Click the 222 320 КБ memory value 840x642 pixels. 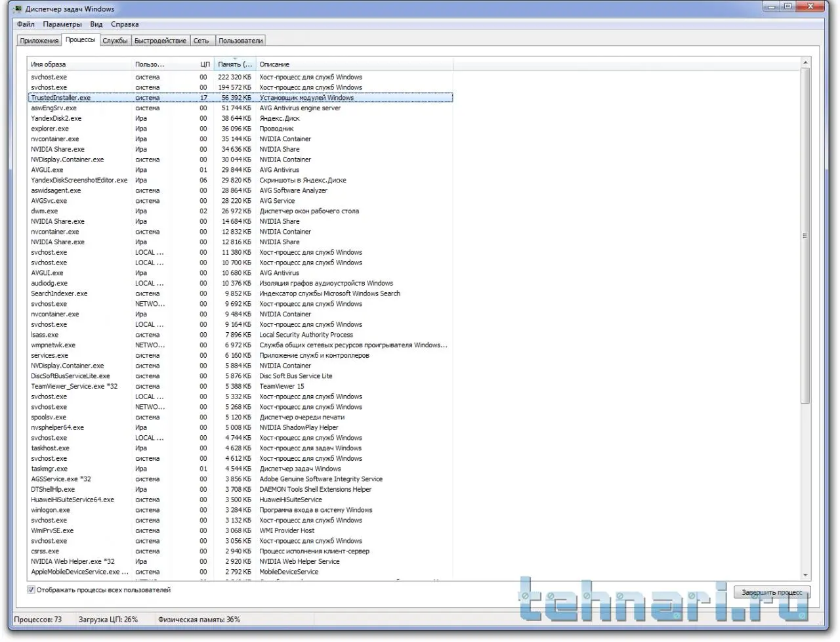[x=235, y=77]
